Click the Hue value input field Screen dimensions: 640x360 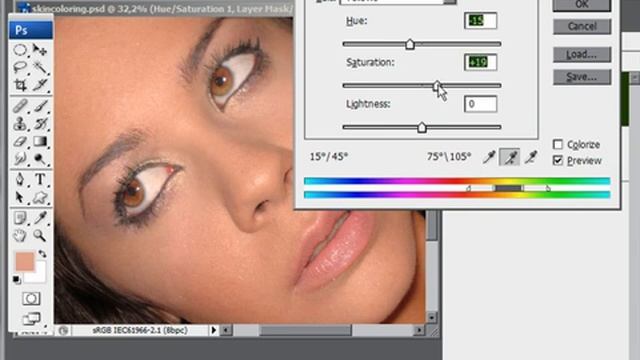coord(480,21)
